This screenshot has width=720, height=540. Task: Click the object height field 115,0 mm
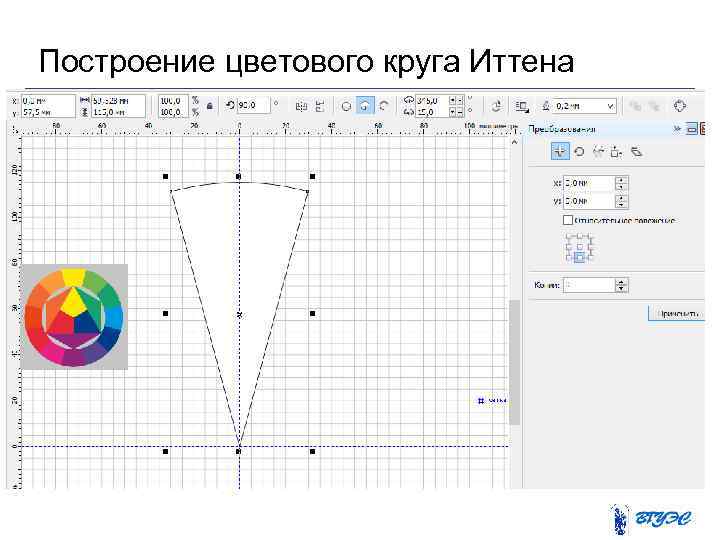[118, 112]
